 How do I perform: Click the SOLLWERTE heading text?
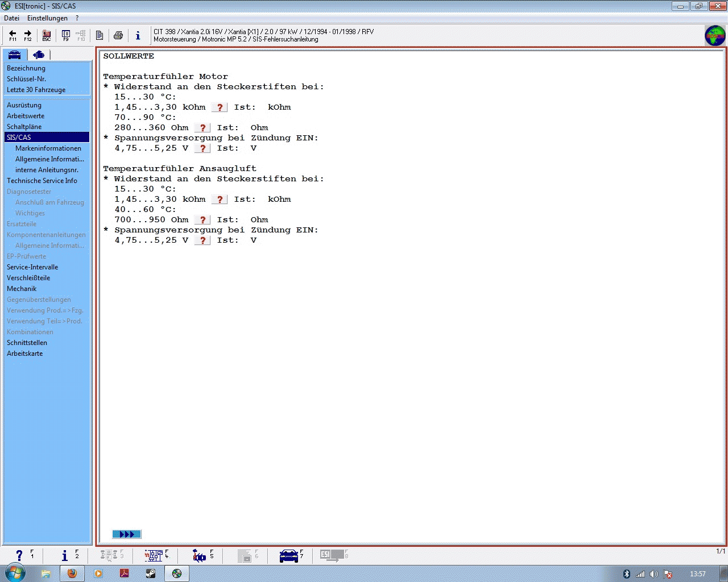pyautogui.click(x=129, y=56)
